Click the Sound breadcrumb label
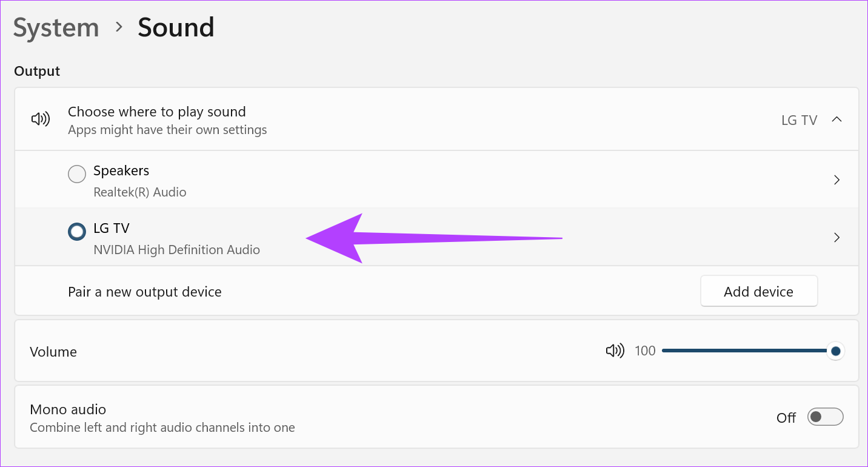 tap(176, 27)
